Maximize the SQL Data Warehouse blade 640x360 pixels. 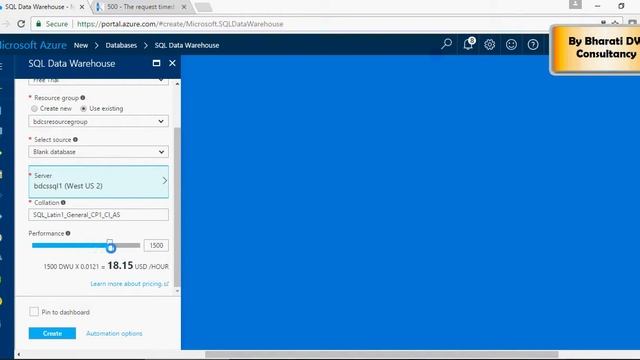click(x=156, y=63)
